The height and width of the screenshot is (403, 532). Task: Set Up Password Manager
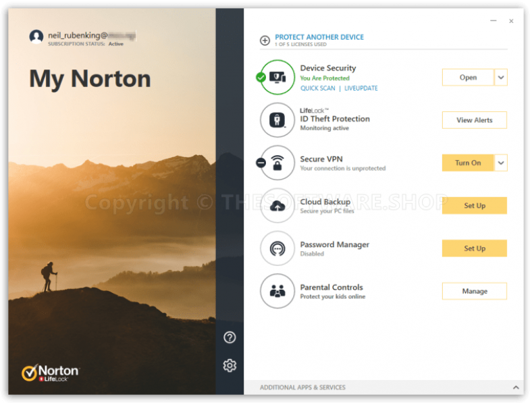pos(475,248)
